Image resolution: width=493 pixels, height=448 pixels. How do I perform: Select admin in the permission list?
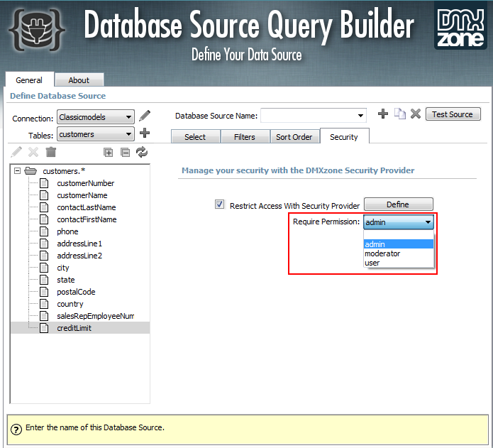[399, 244]
